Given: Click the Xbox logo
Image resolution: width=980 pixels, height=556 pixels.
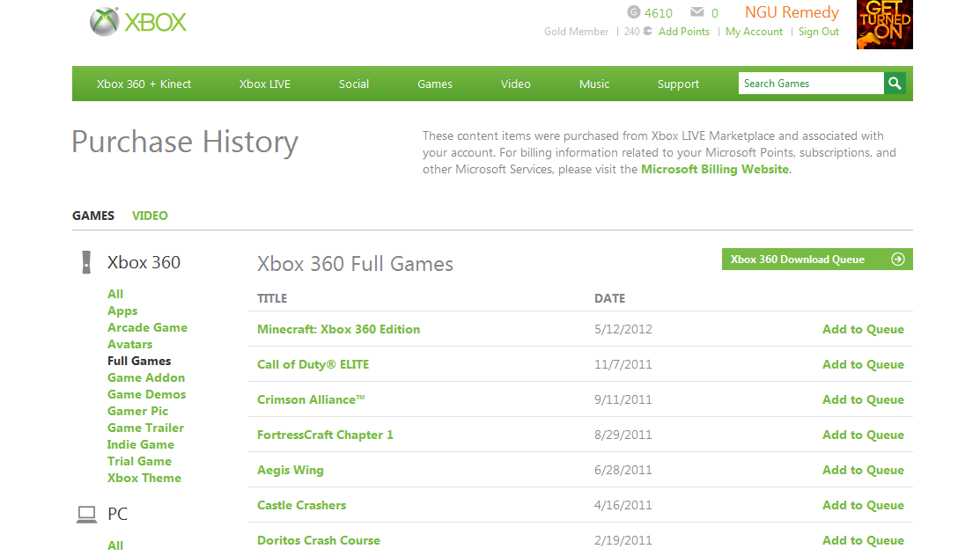Looking at the screenshot, I should (x=138, y=22).
